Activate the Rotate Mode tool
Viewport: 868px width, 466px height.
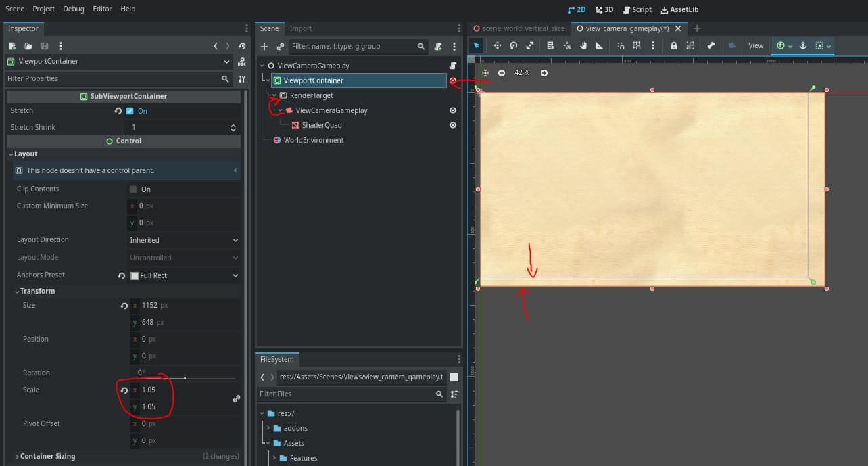[514, 45]
